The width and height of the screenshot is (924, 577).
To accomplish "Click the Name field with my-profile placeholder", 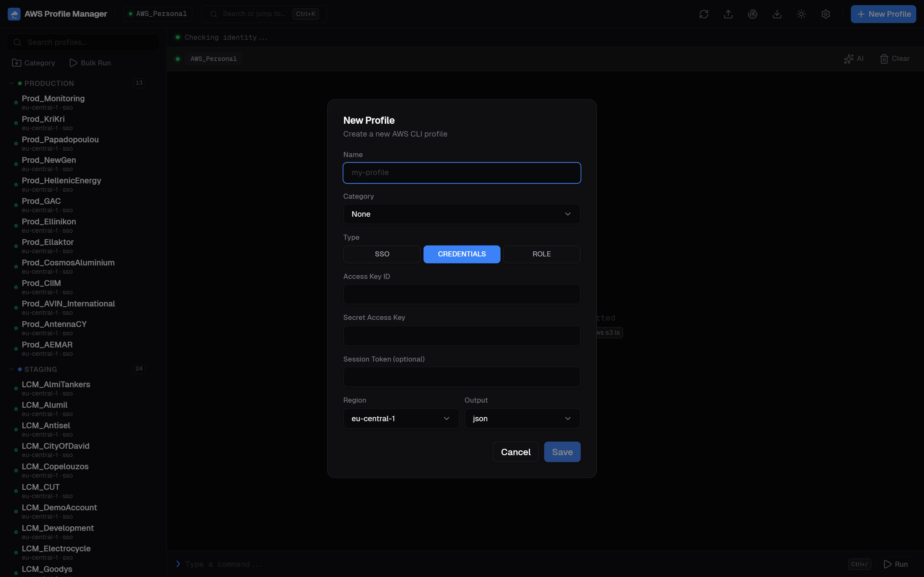I will (461, 172).
